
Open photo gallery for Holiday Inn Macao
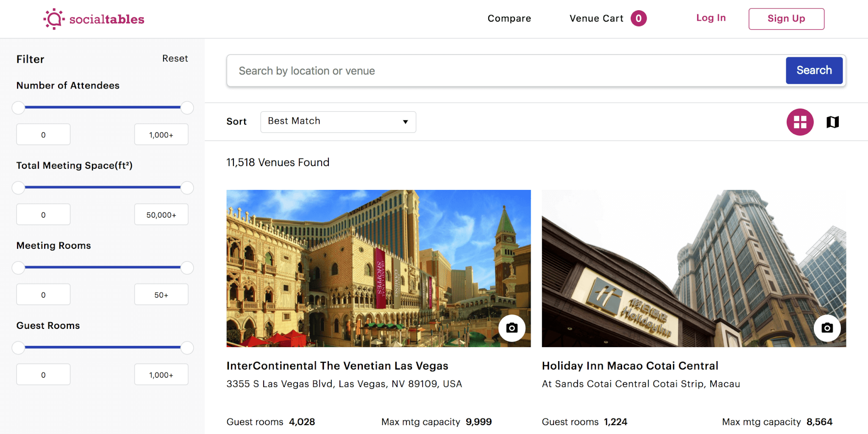827,328
